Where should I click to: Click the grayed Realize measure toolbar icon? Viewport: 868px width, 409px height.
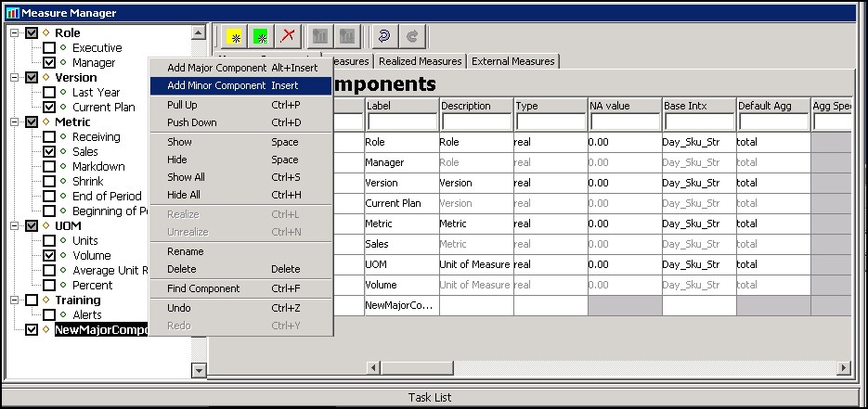[320, 37]
